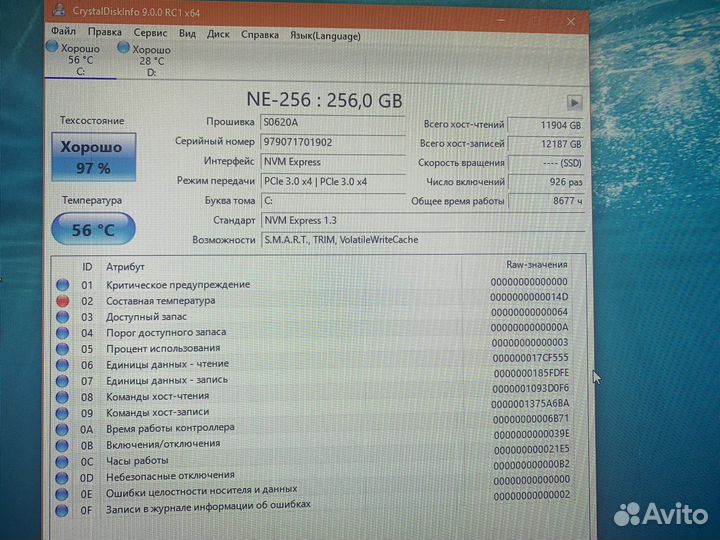
Task: Click the status icon of Небезопасные отключения
Action: pos(62,478)
